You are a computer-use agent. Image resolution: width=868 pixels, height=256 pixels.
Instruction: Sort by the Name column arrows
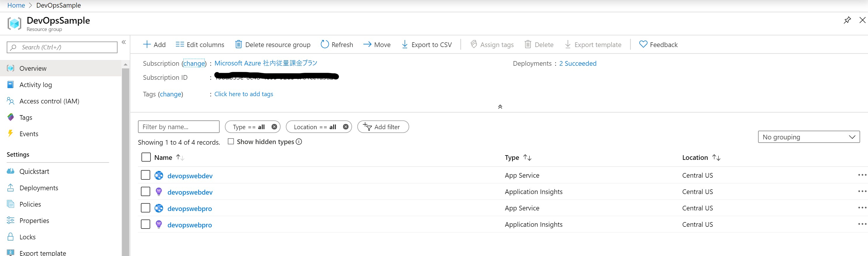(x=180, y=158)
